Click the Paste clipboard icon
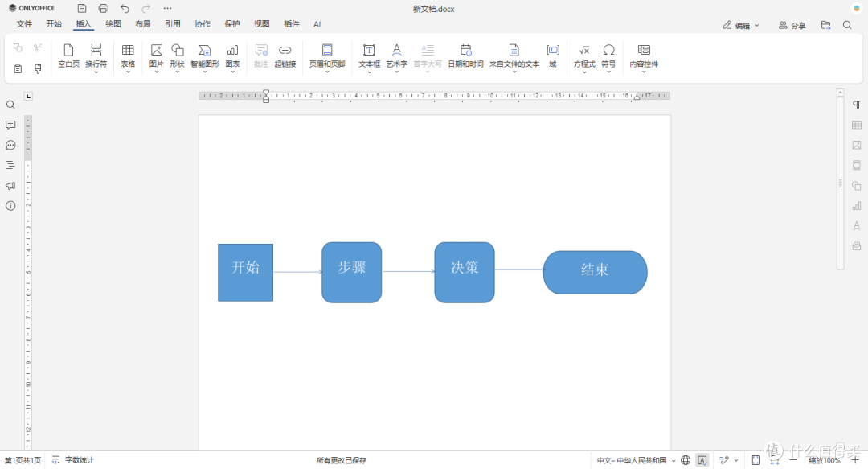This screenshot has height=469, width=868. [x=18, y=68]
